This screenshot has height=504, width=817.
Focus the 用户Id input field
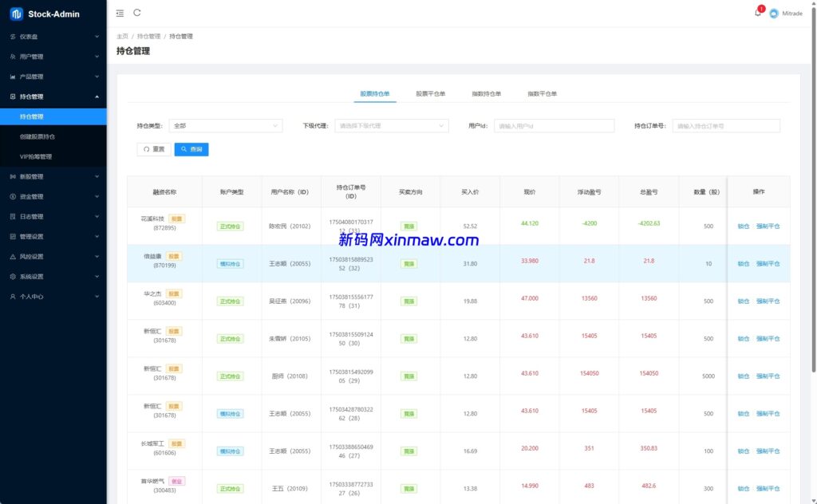554,126
